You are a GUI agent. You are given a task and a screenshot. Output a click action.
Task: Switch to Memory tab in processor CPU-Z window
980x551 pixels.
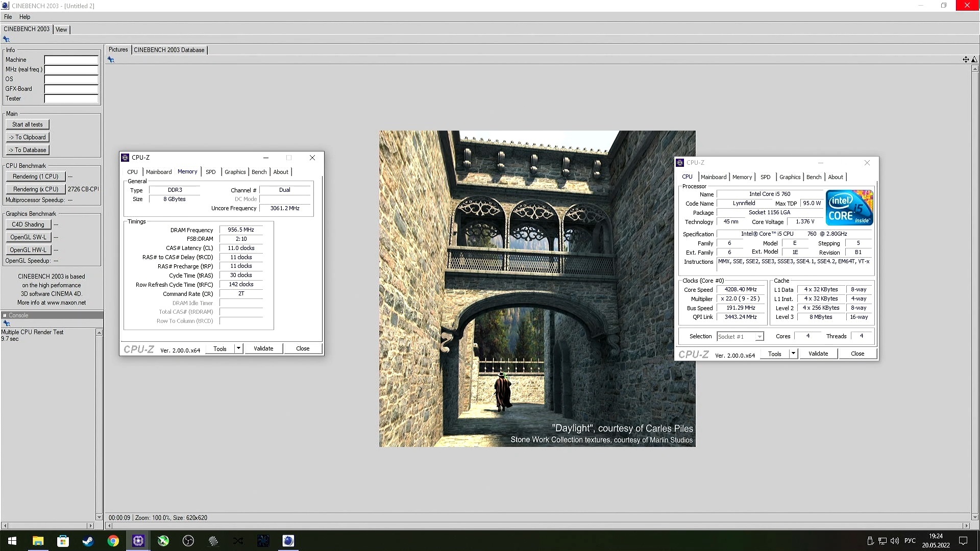tap(742, 177)
